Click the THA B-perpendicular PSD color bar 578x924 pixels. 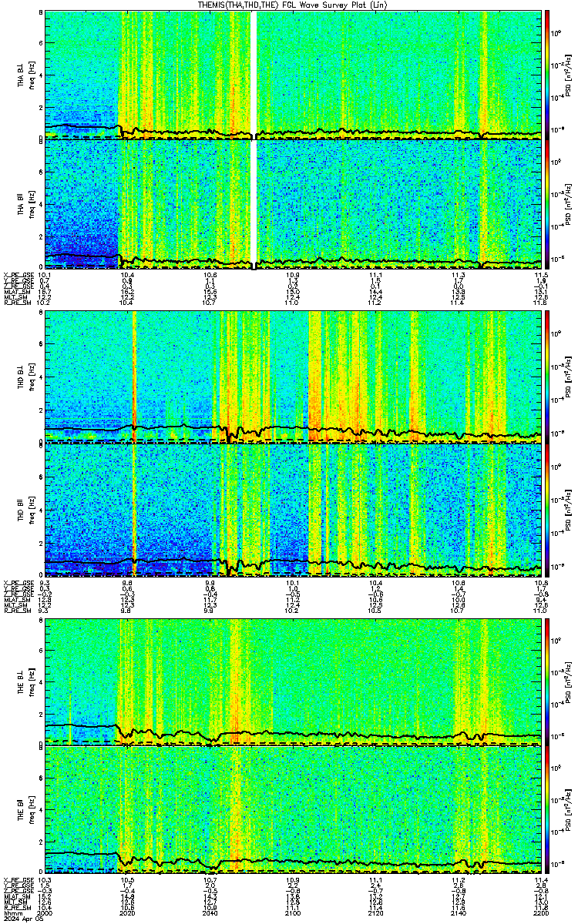[547, 75]
